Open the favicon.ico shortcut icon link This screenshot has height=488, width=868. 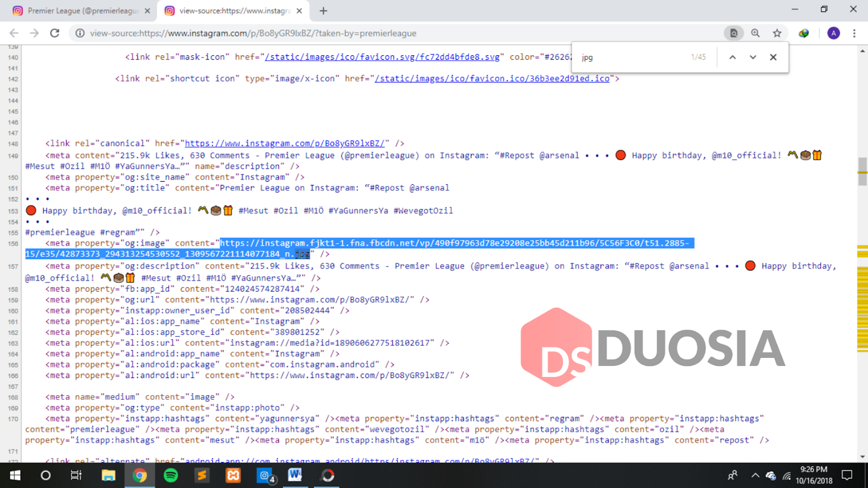pyautogui.click(x=492, y=79)
